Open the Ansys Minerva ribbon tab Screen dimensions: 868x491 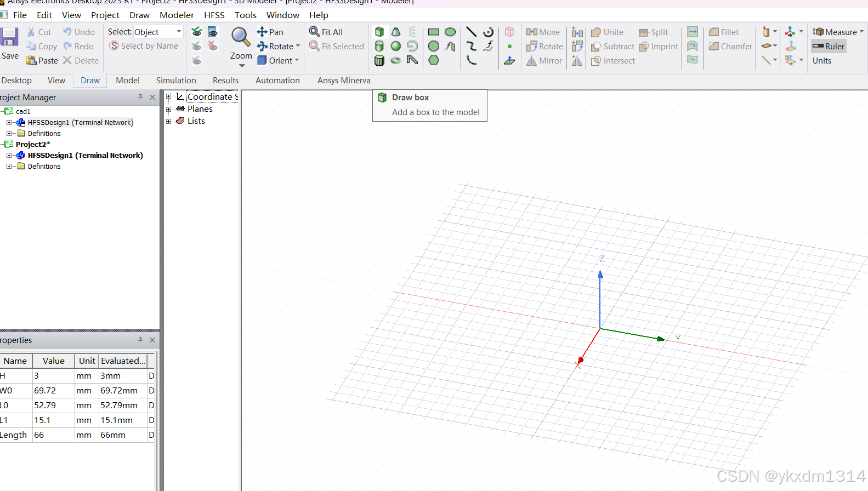344,80
